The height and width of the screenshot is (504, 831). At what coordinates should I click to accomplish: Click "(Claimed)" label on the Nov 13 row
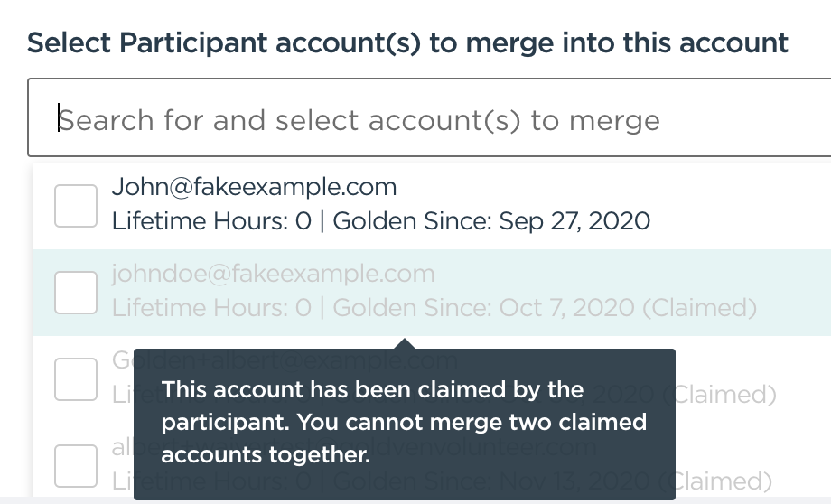[x=724, y=481]
